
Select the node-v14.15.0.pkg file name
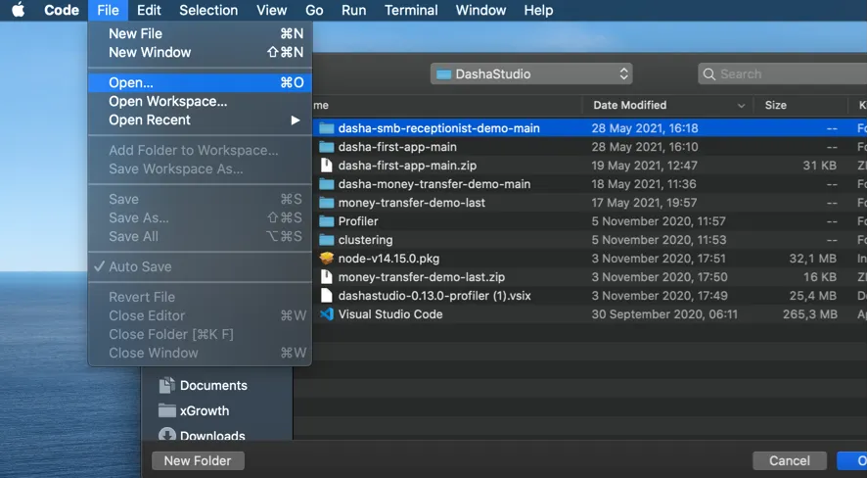(388, 259)
